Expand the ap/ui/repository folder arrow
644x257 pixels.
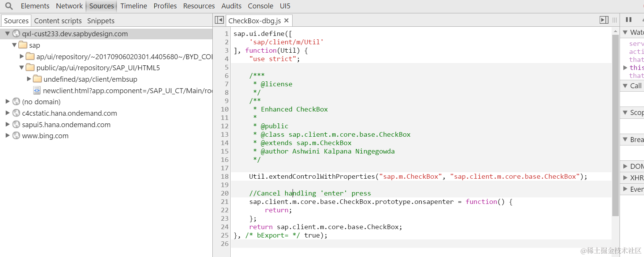coord(22,57)
